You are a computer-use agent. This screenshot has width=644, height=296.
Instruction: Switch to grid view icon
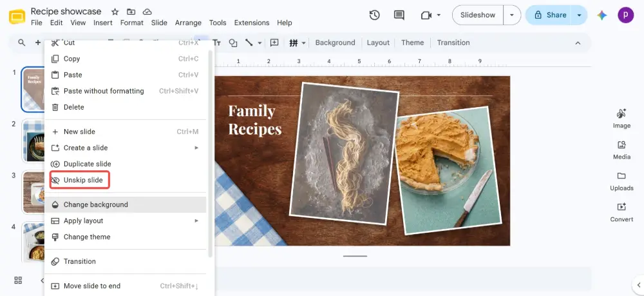tap(18, 281)
